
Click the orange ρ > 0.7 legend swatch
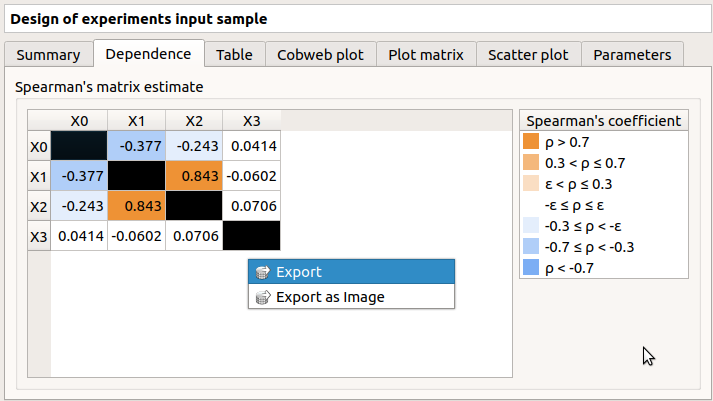pyautogui.click(x=530, y=142)
